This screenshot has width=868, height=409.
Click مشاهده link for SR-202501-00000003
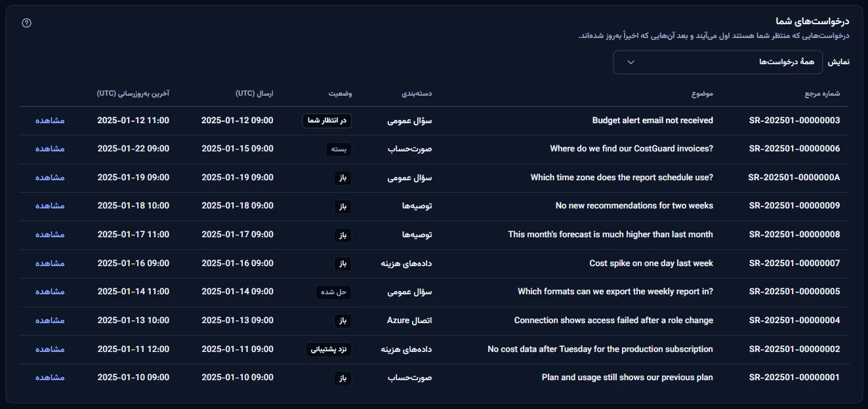pos(50,121)
